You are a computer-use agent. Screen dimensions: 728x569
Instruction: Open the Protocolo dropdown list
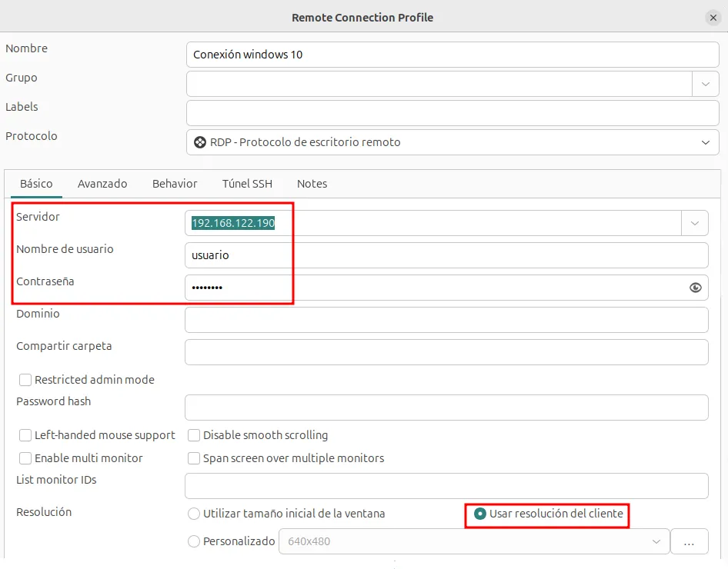pos(705,142)
